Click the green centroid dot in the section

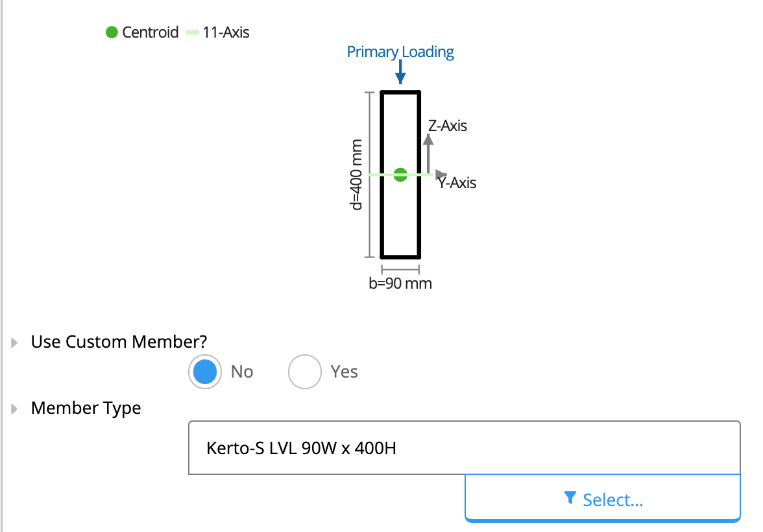(400, 175)
